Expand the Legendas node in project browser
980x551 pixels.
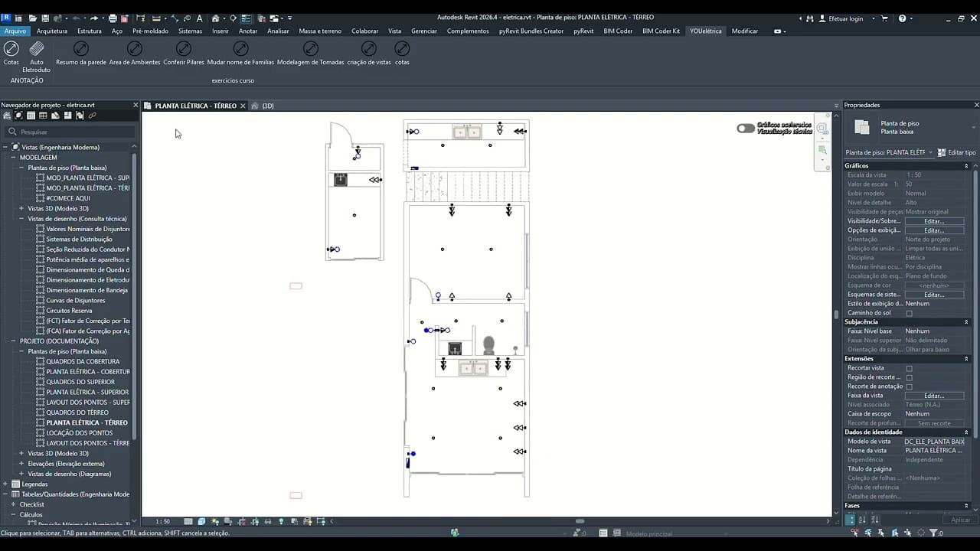tap(5, 484)
